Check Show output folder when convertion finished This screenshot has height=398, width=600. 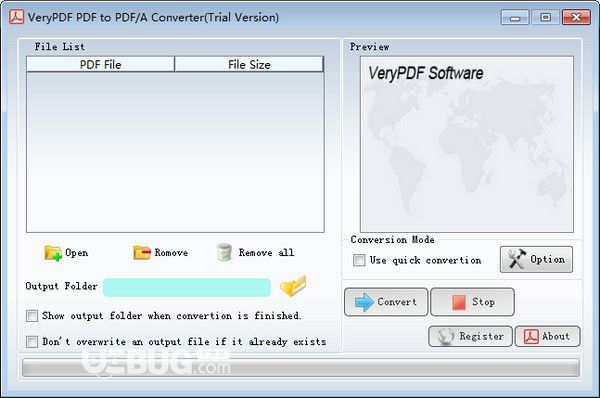click(32, 316)
